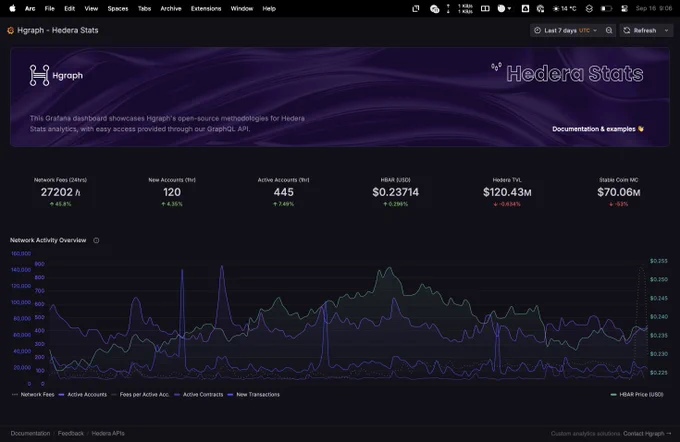Open the Window menu
This screenshot has height=442, width=680.
(x=242, y=8)
